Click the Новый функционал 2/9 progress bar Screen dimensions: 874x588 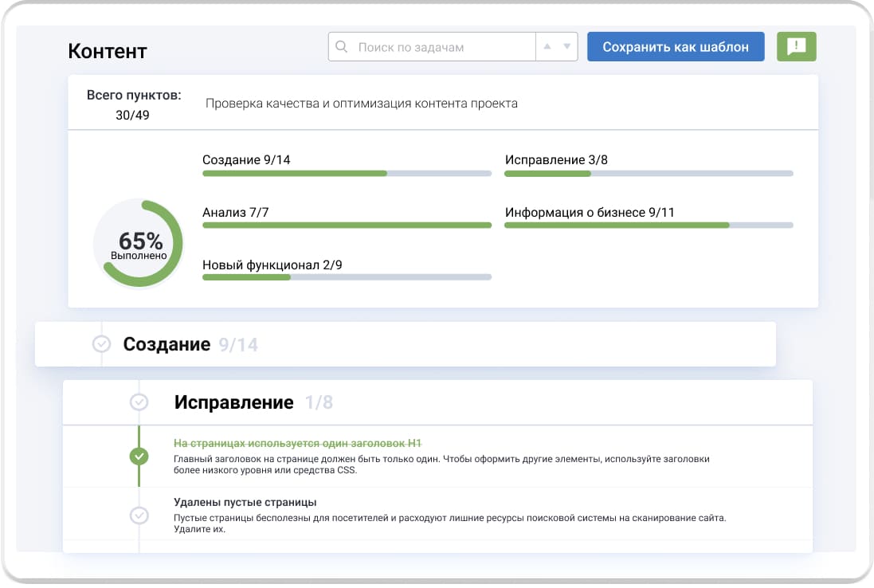pos(347,277)
